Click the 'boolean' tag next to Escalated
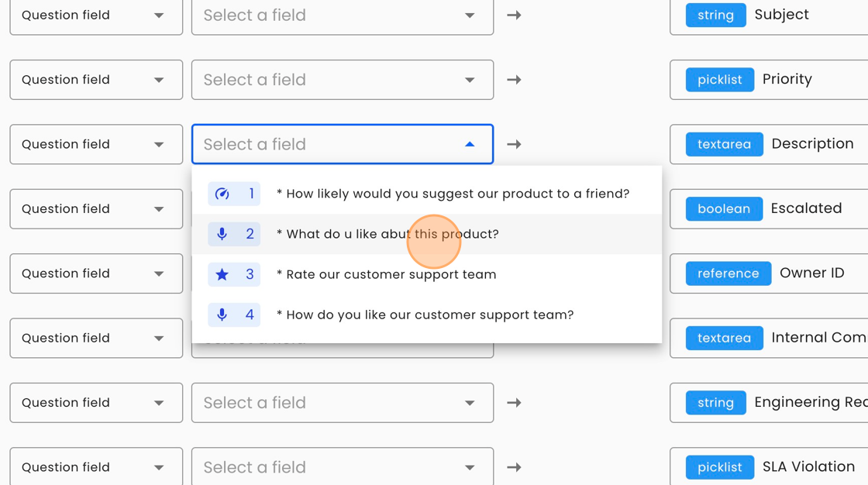 (723, 209)
